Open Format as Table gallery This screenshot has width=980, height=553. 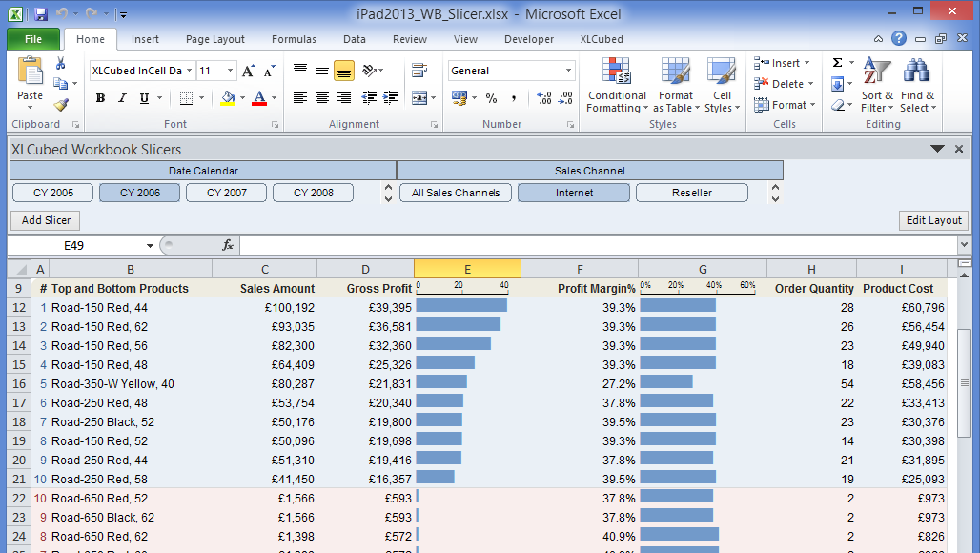click(x=676, y=85)
